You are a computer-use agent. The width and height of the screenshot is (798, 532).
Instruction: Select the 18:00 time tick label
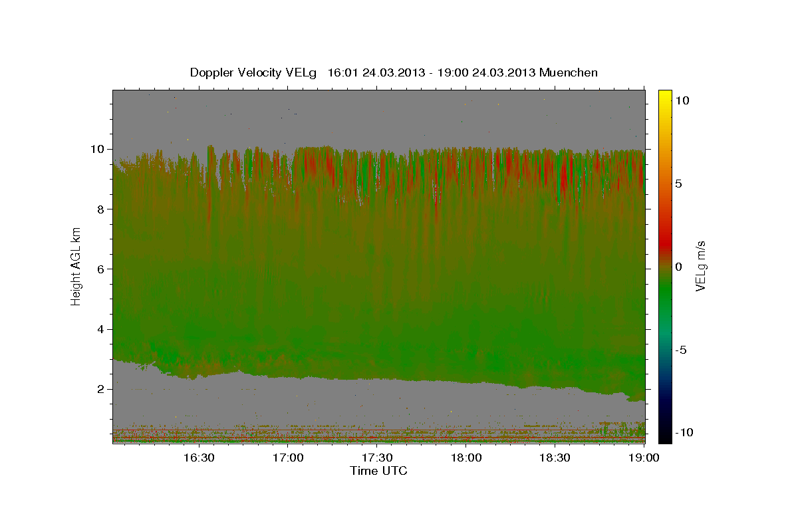467,458
